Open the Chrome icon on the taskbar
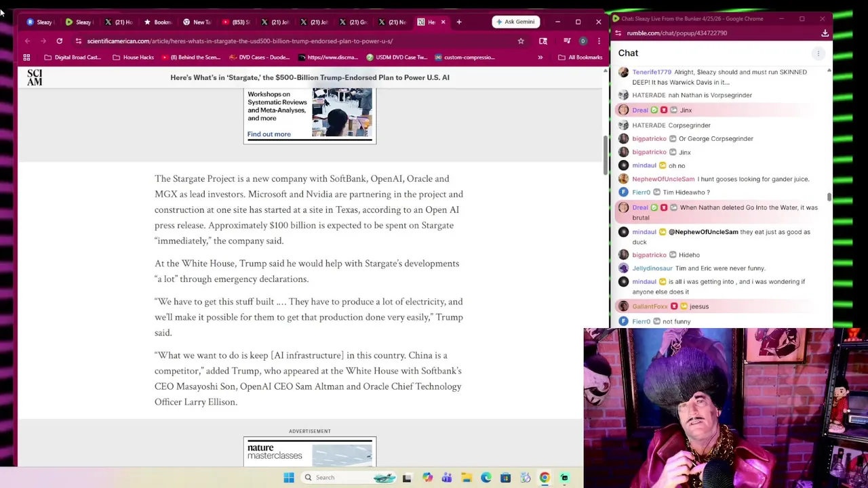 [x=545, y=477]
